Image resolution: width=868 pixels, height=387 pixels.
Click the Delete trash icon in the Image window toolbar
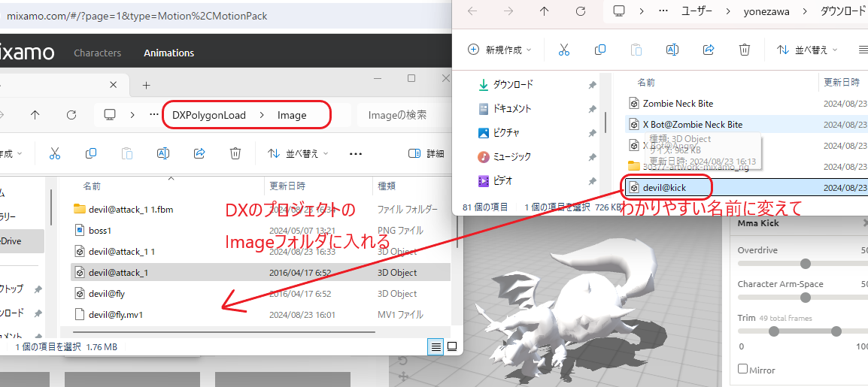pos(235,153)
